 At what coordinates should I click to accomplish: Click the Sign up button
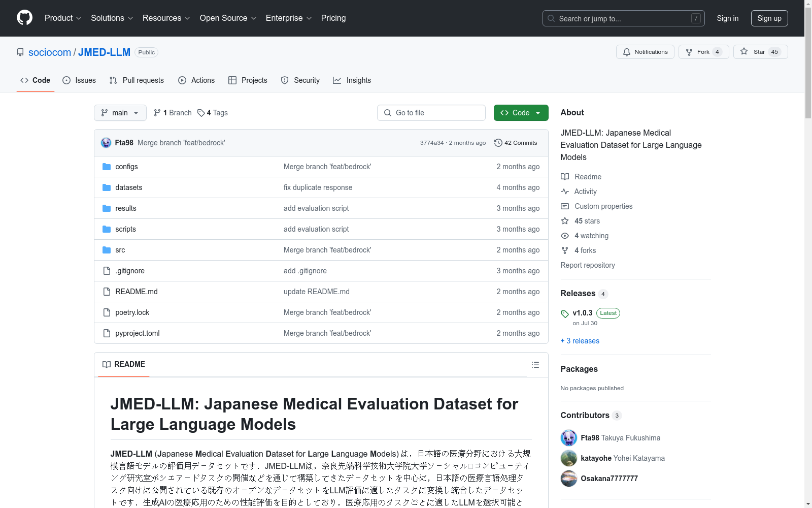[x=769, y=18]
